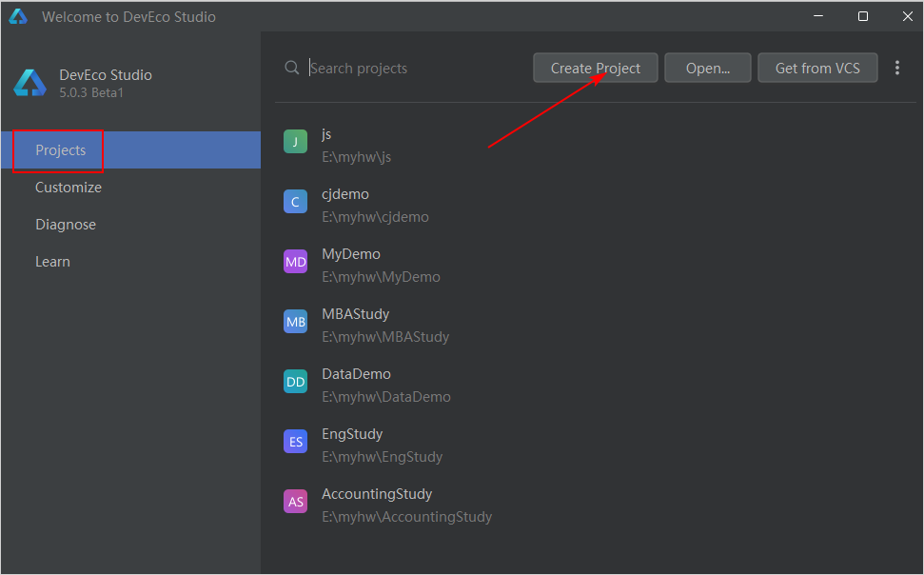The height and width of the screenshot is (575, 924).
Task: Click the DevEco Studio sidebar title
Action: 106,75
